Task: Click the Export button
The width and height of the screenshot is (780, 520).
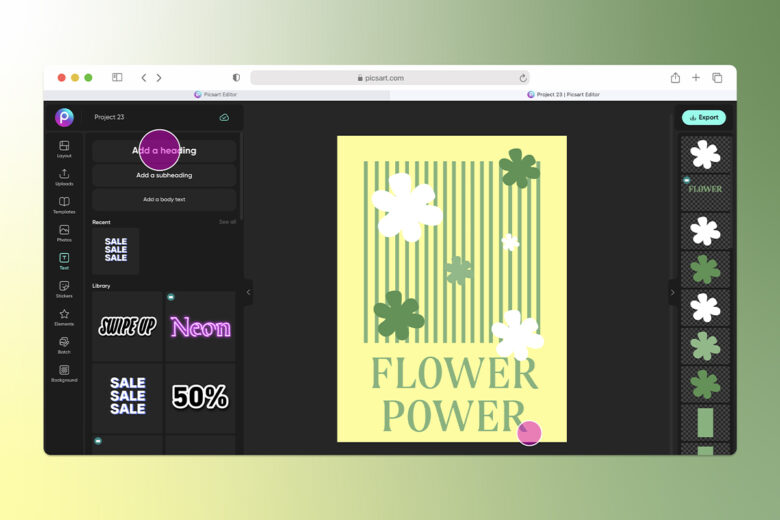Action: [703, 117]
